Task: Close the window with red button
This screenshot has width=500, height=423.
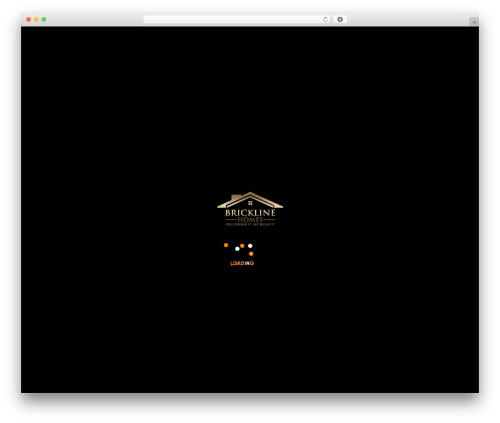Action: coord(29,19)
